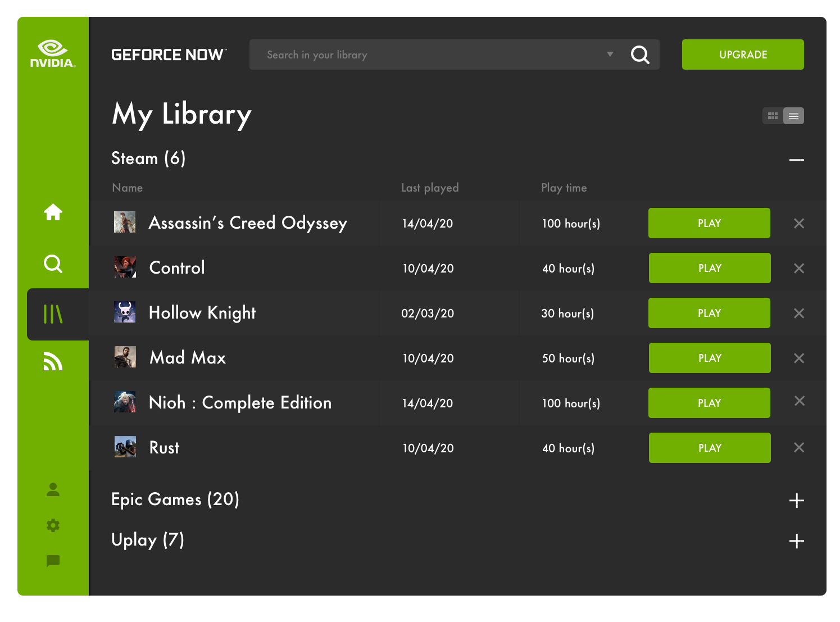Viewport: 840px width, 622px height.
Task: Sort by the Last played column header
Action: [430, 188]
